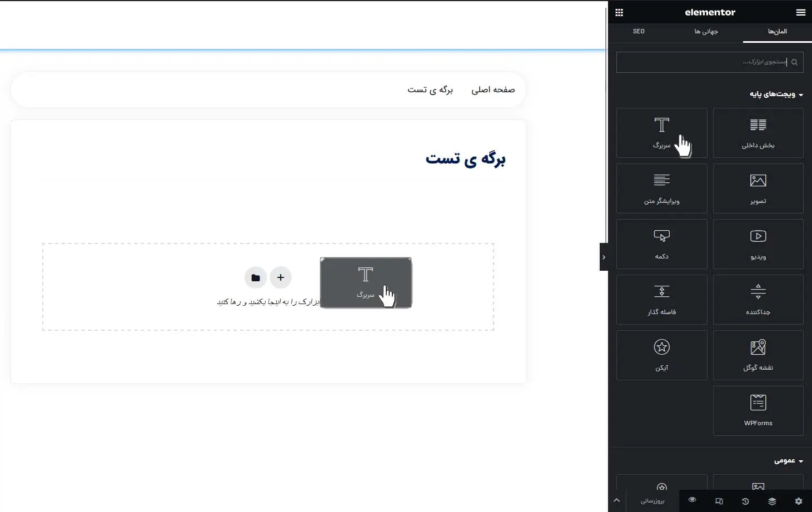Image resolution: width=812 pixels, height=512 pixels.
Task: Open the Elementor hamburger menu
Action: (x=800, y=12)
